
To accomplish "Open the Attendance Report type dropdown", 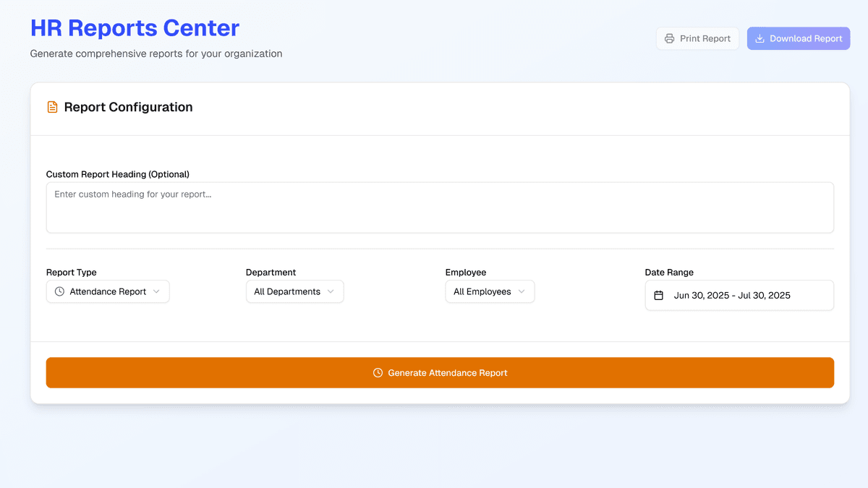I will 108,291.
